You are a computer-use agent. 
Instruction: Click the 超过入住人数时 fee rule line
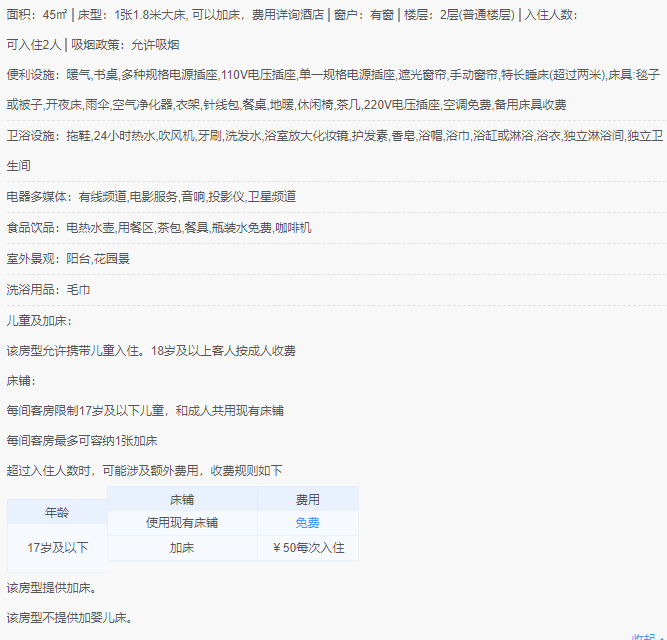[144, 470]
